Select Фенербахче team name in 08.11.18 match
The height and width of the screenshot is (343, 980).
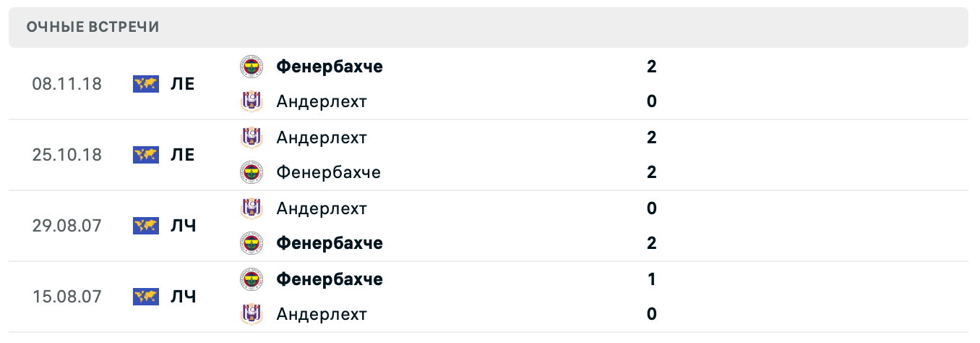(x=330, y=67)
